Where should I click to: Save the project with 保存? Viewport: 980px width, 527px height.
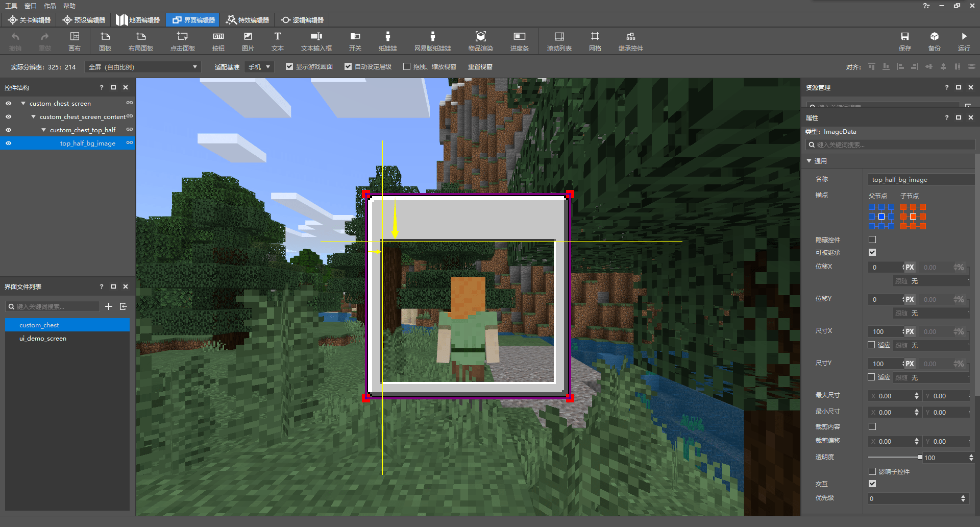pyautogui.click(x=905, y=41)
